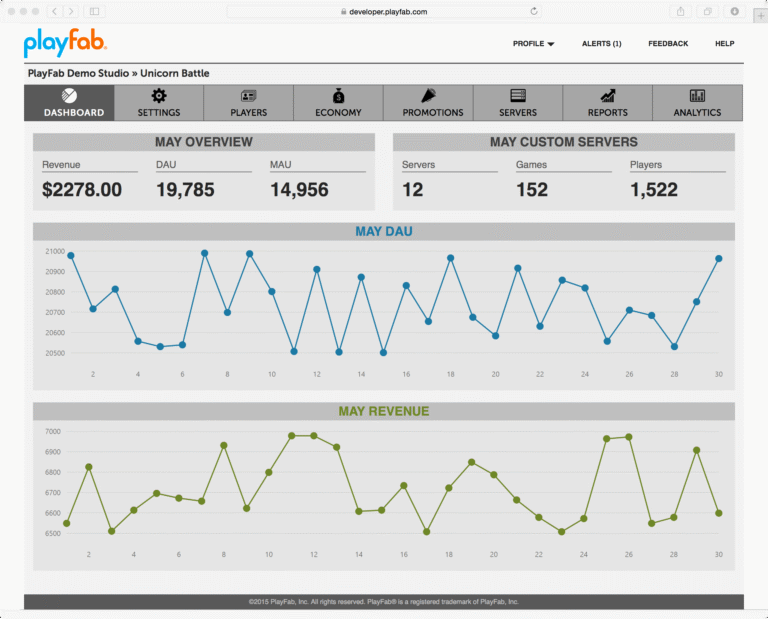Image resolution: width=768 pixels, height=619 pixels.
Task: Switch to the ECONOMY tab label
Action: (x=338, y=113)
